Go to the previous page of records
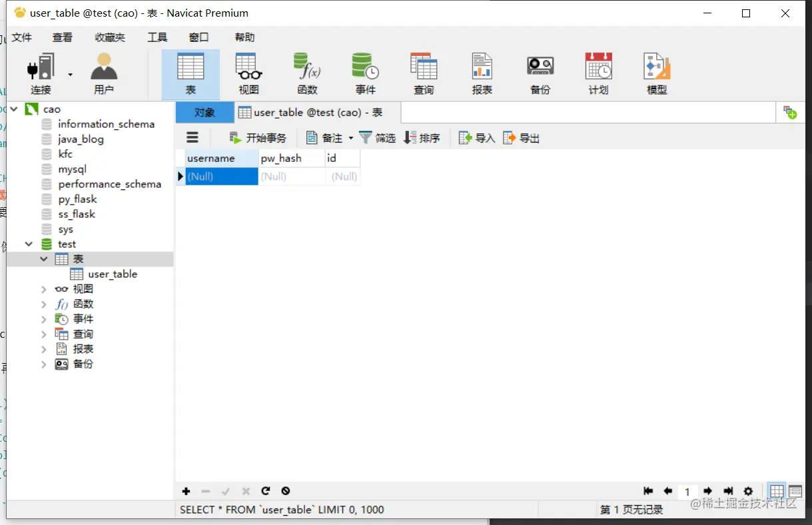 click(x=667, y=491)
